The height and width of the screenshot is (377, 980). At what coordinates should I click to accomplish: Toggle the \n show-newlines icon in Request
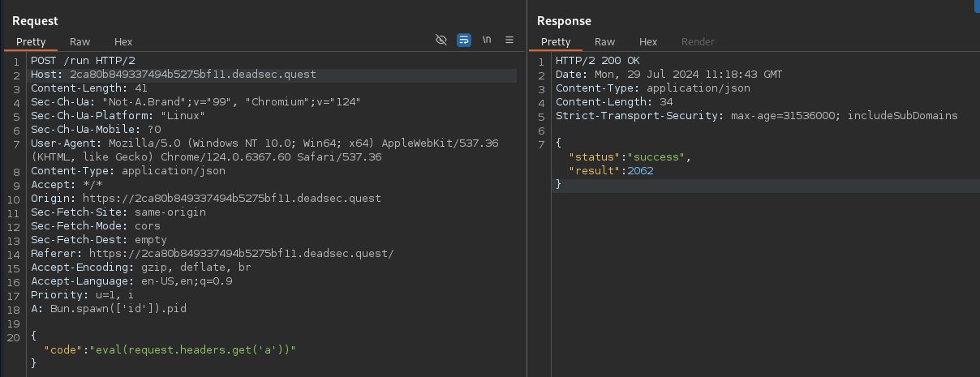click(x=487, y=40)
